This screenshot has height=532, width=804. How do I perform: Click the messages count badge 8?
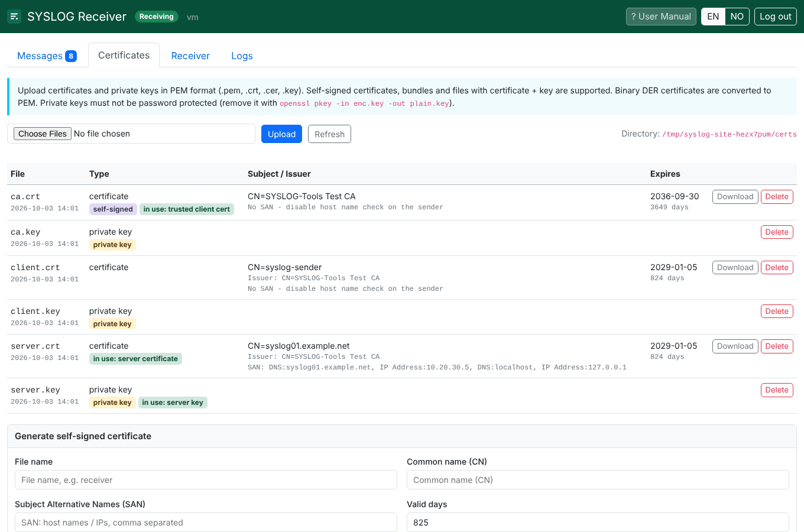click(x=71, y=56)
